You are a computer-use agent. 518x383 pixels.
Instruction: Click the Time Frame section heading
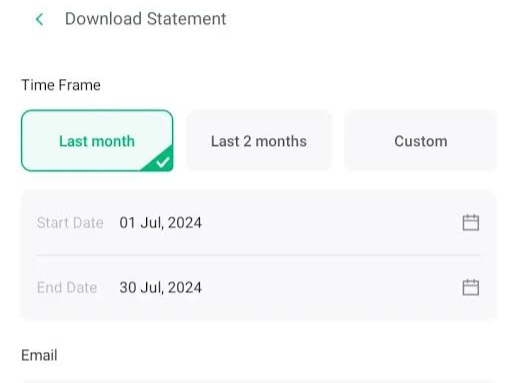point(61,85)
